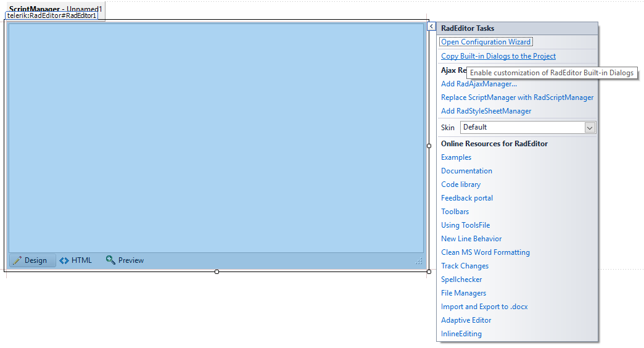The height and width of the screenshot is (348, 644).
Task: Click the right-middle resize handle of the editor
Action: click(429, 146)
